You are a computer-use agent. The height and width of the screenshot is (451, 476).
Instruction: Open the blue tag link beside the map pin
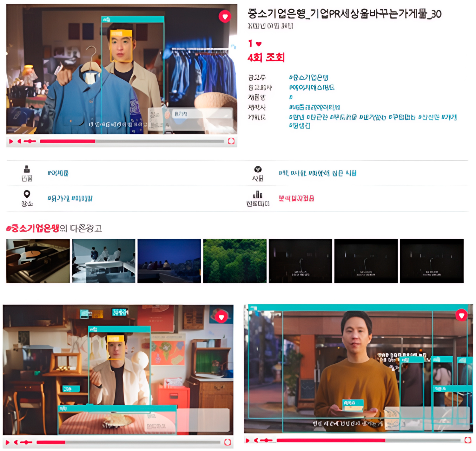click(70, 198)
